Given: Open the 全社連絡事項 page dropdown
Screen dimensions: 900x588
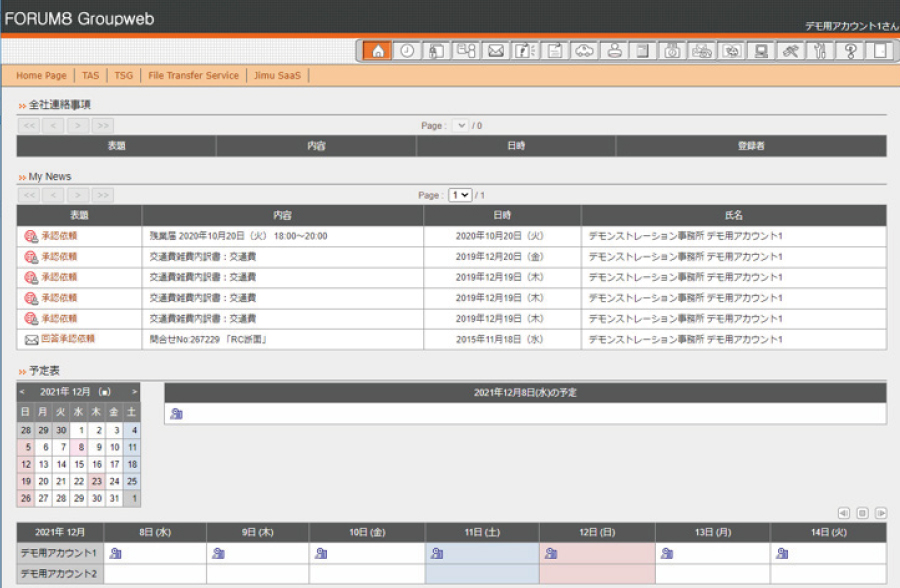Looking at the screenshot, I should [460, 125].
